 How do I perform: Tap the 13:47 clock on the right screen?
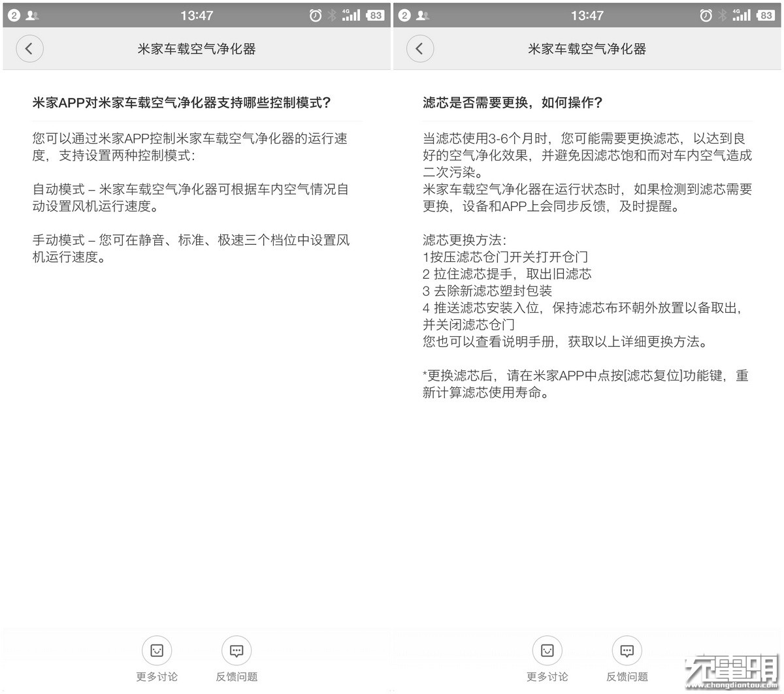[587, 16]
